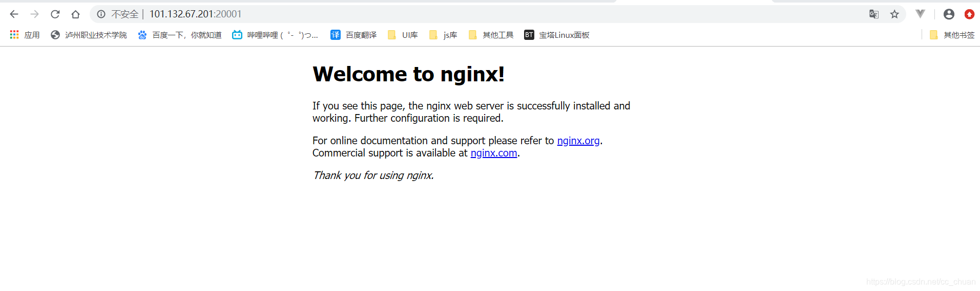Open 泸州职业技术学院 bookmark
Screen dimensions: 980x291
[x=89, y=35]
